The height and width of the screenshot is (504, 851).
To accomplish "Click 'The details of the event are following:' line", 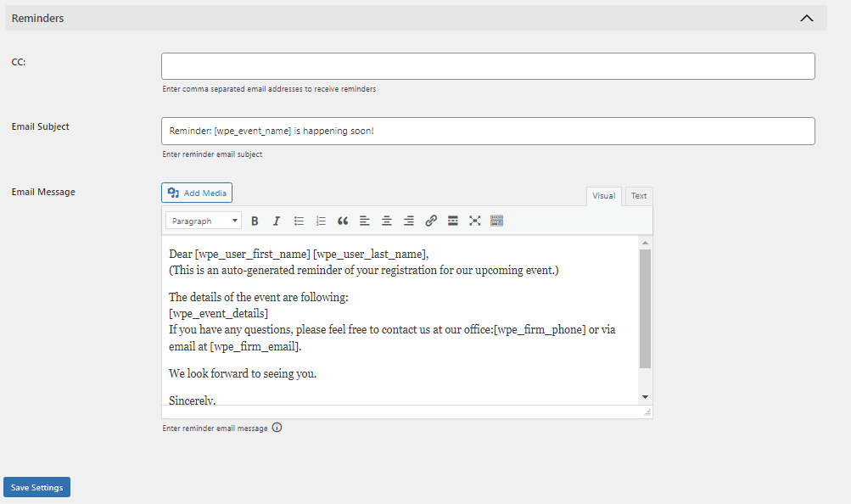I will click(258, 297).
